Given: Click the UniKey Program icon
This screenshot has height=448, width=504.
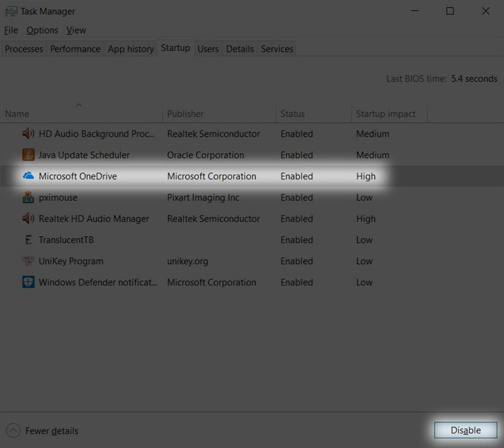Looking at the screenshot, I should [28, 261].
